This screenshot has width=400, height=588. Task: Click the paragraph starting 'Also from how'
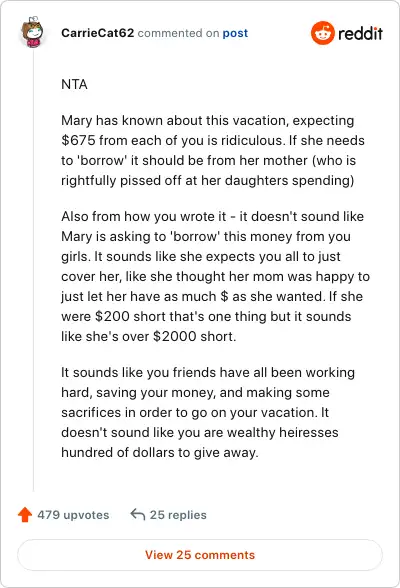(216, 276)
